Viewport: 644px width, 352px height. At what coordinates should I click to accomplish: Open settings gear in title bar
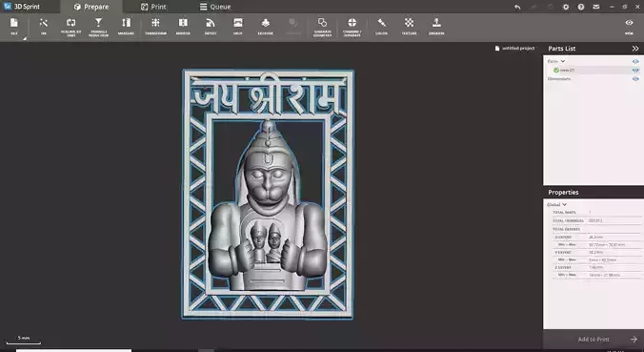[x=566, y=7]
